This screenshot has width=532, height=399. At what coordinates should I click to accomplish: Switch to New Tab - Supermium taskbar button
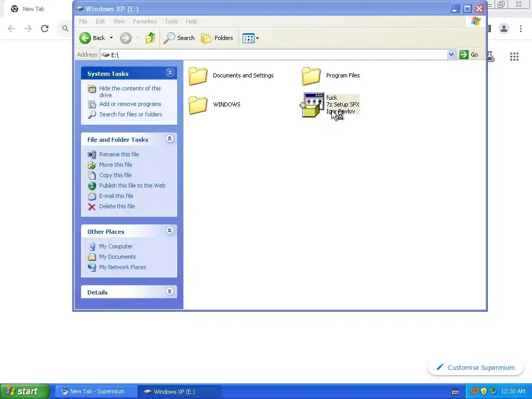click(96, 391)
